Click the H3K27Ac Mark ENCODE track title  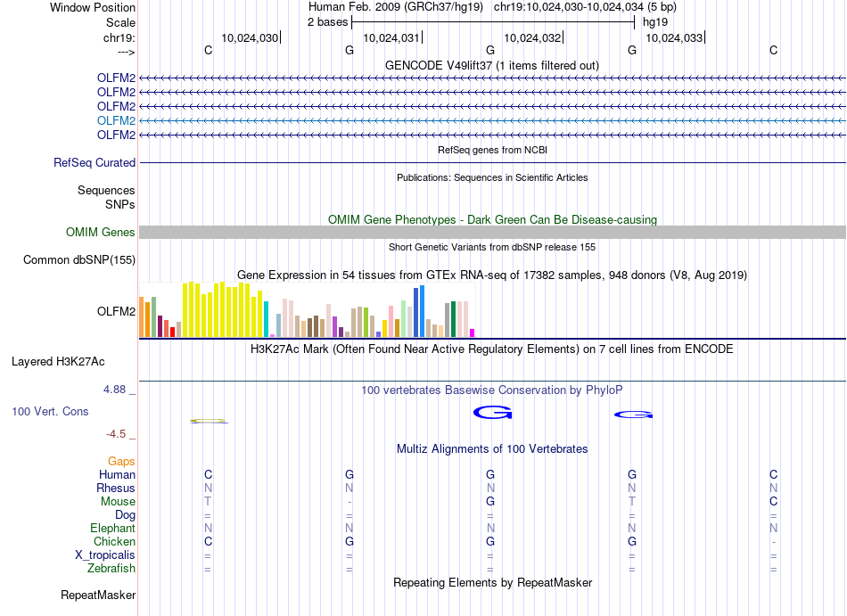coord(492,349)
